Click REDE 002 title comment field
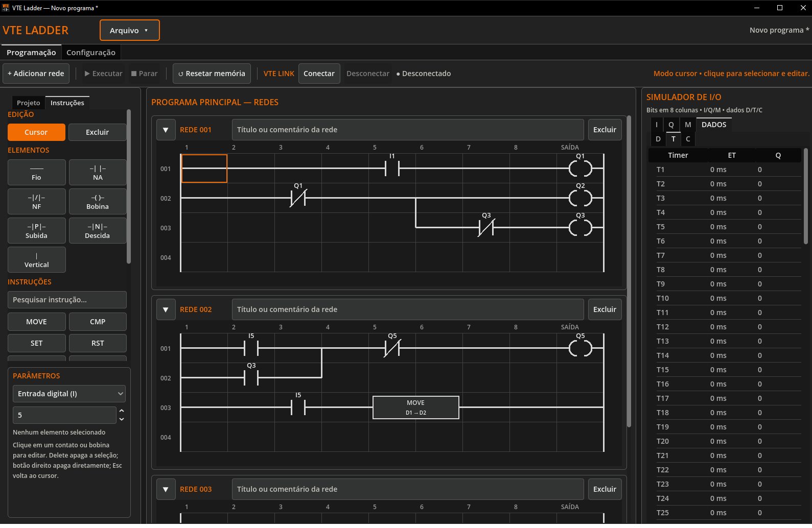This screenshot has width=812, height=528. 408,309
